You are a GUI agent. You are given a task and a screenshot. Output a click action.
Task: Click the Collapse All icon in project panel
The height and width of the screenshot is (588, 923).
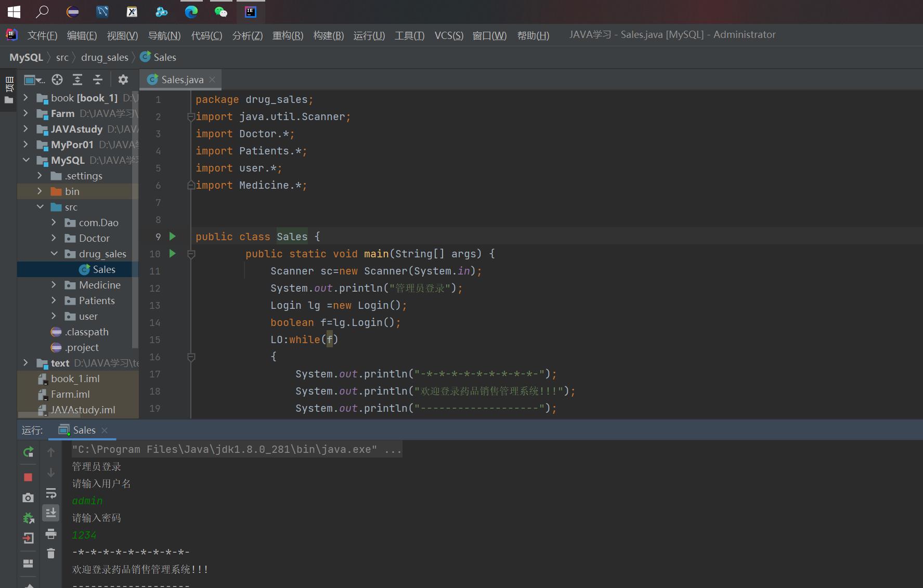(98, 80)
